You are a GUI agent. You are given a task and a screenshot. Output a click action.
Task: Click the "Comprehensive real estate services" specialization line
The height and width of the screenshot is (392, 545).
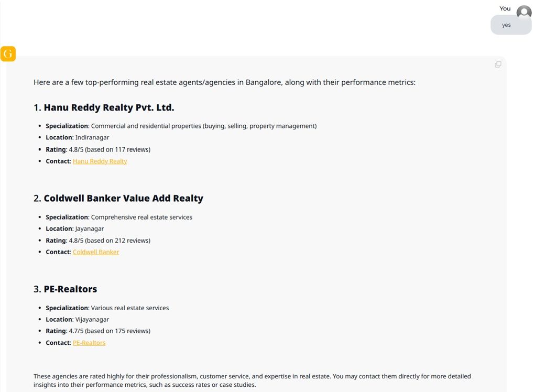click(x=119, y=217)
